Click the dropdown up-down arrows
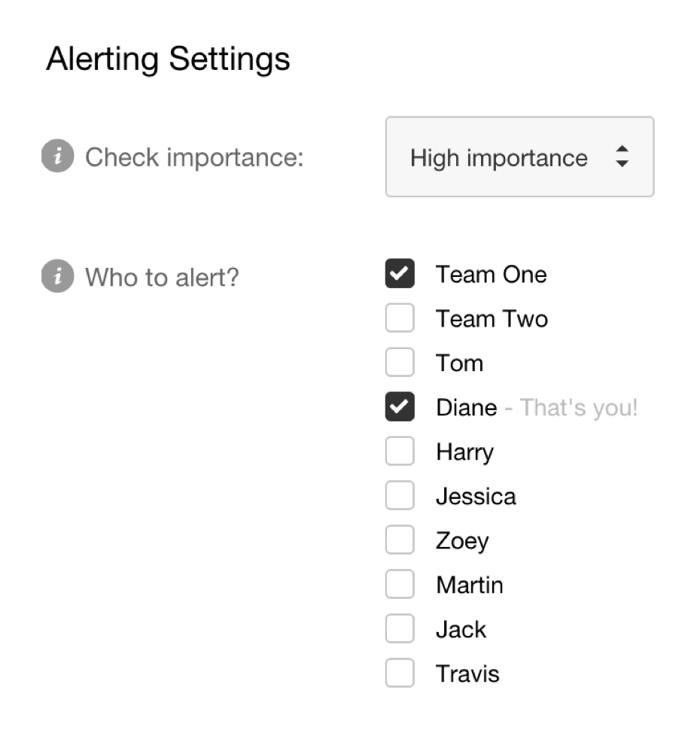This screenshot has height=748, width=700. (622, 157)
